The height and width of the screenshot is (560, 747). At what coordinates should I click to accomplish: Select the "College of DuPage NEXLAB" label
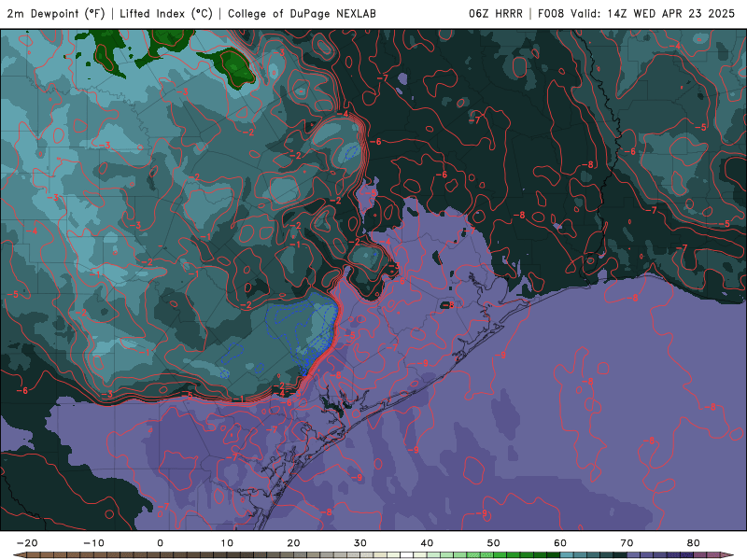(x=302, y=13)
